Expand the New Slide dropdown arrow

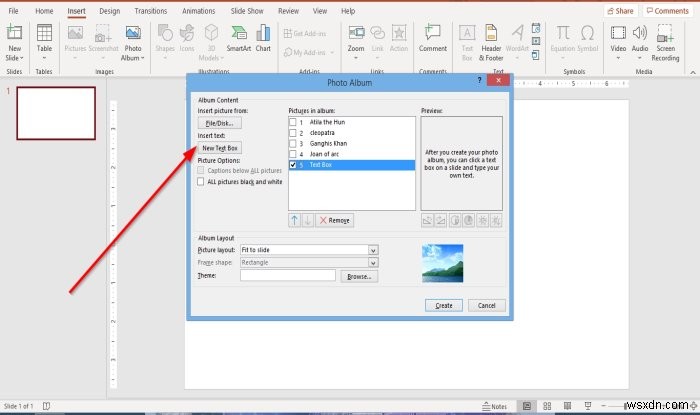[x=21, y=58]
